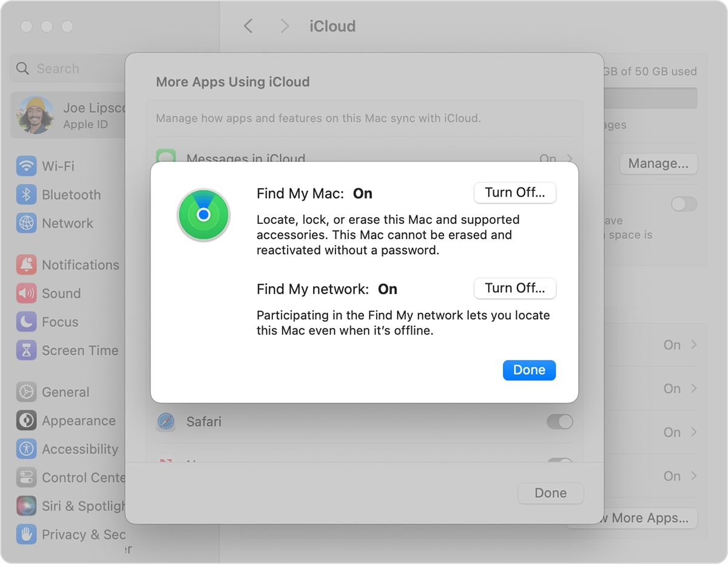Open Focus moon icon in sidebar
The height and width of the screenshot is (564, 728).
tap(26, 322)
